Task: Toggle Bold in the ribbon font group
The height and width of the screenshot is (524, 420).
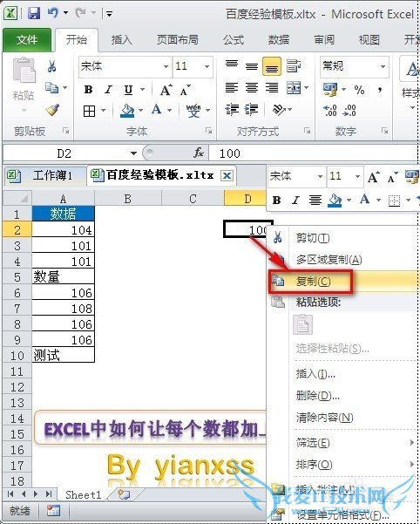Action: [89, 90]
